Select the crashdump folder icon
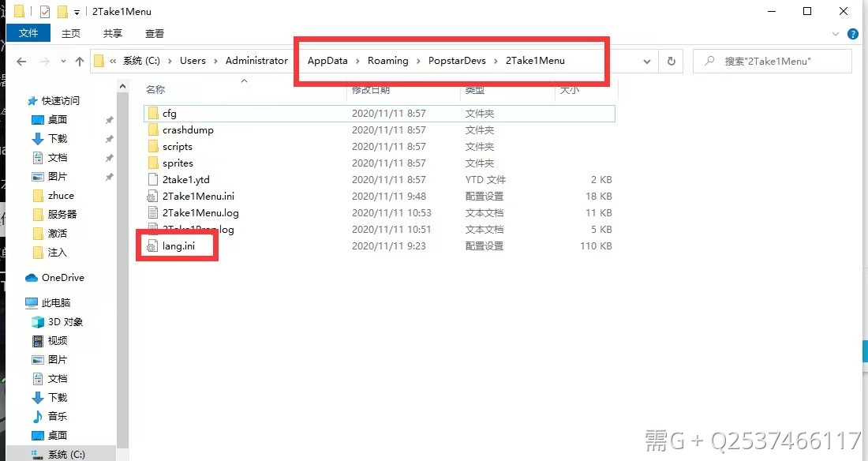868x461 pixels. click(x=153, y=130)
